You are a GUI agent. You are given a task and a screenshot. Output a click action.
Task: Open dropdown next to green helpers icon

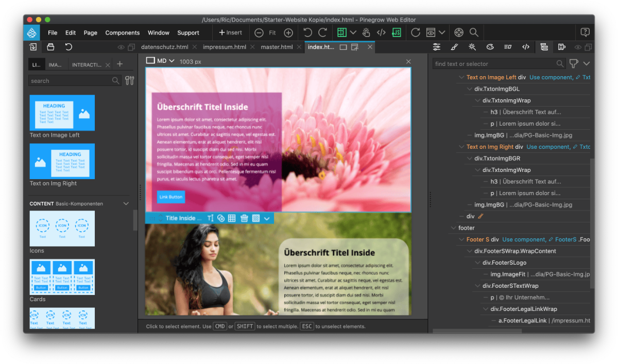353,32
